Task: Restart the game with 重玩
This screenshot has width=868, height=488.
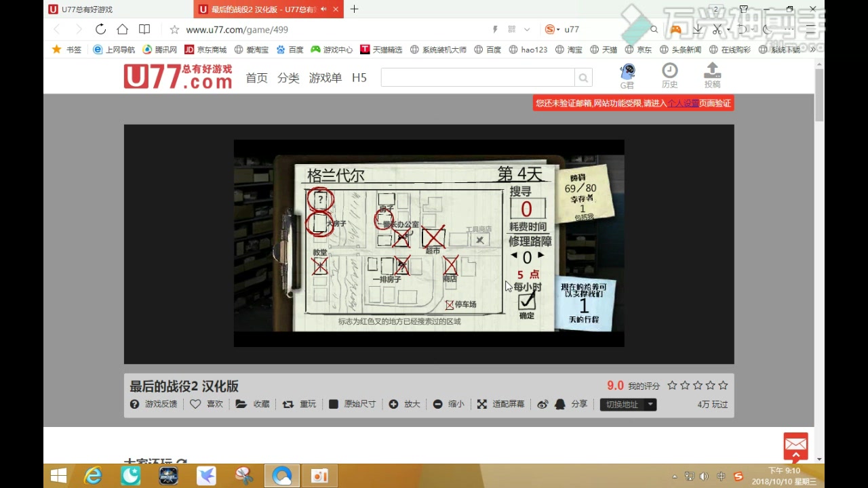Action: (x=299, y=404)
